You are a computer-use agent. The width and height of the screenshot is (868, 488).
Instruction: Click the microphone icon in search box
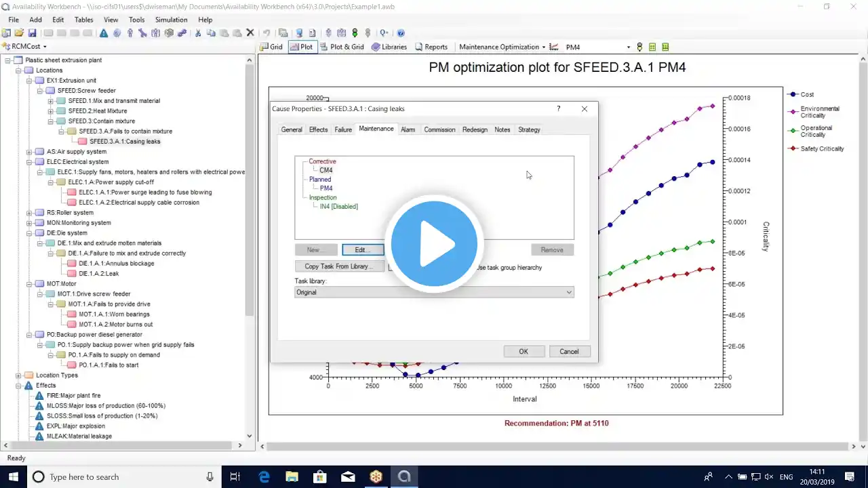pyautogui.click(x=211, y=477)
